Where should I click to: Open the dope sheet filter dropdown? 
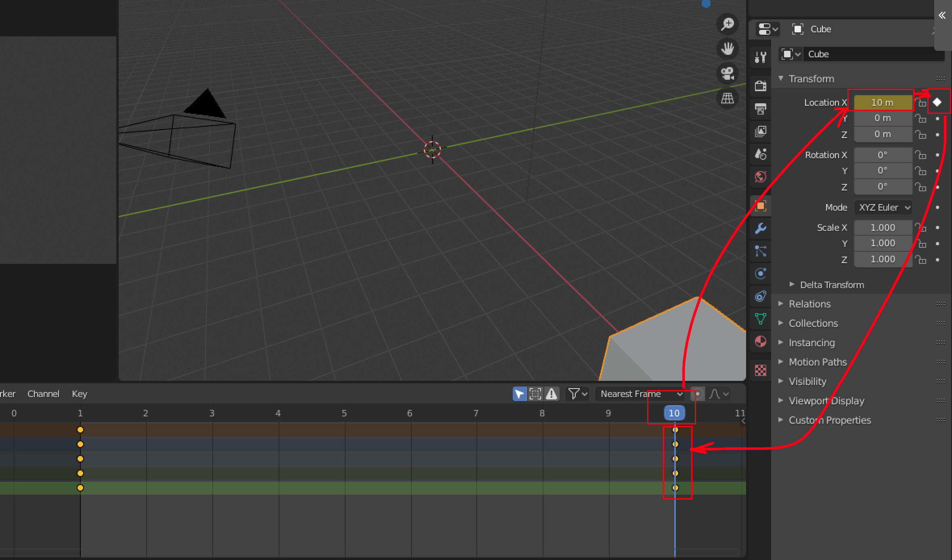click(578, 394)
